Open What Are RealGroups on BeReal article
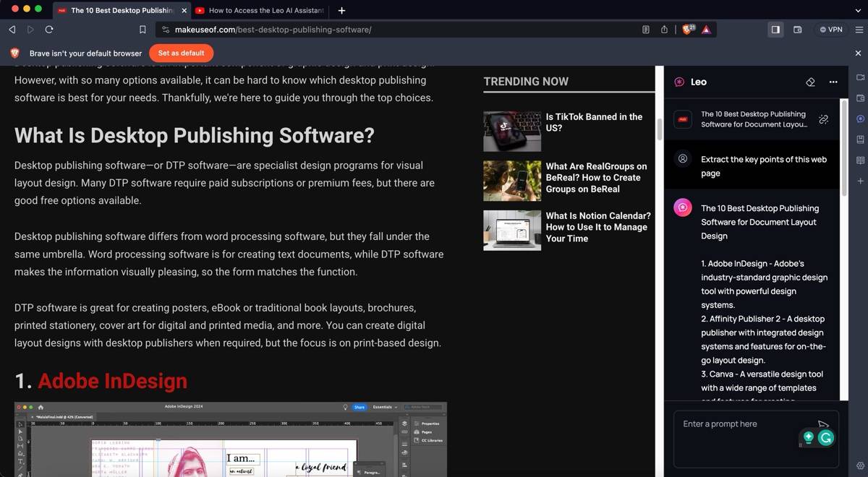The width and height of the screenshot is (868, 477). (597, 177)
